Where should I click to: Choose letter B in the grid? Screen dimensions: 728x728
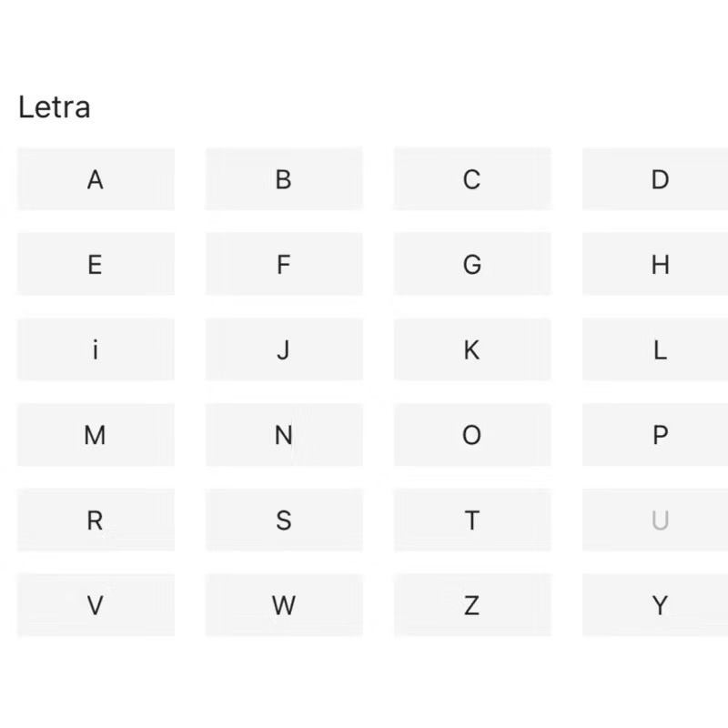click(x=284, y=179)
